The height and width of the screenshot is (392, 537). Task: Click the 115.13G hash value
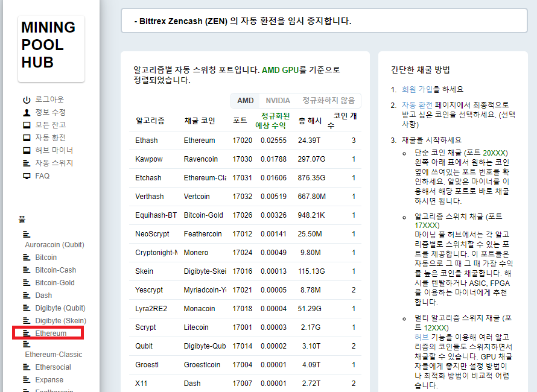[311, 271]
